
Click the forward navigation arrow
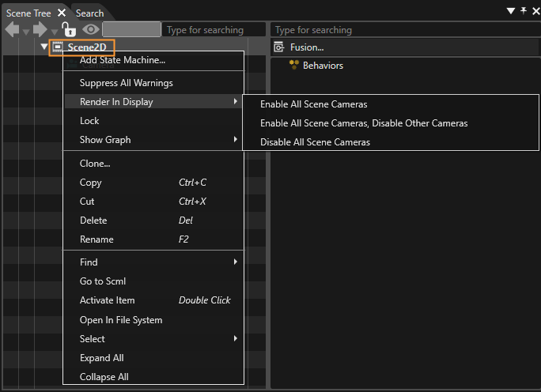(40, 30)
